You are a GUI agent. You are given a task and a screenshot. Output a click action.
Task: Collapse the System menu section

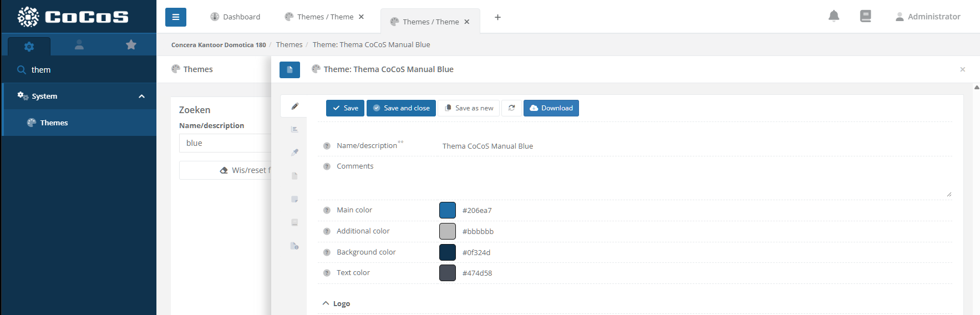pos(141,96)
